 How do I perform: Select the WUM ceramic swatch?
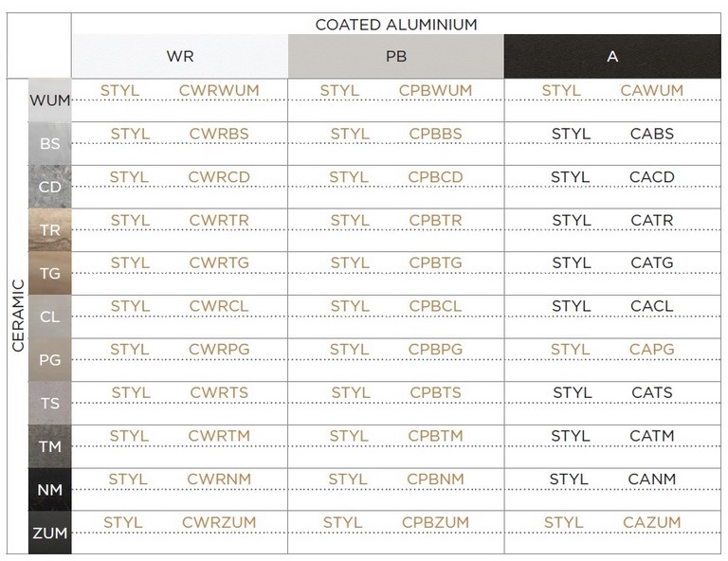pos(49,100)
